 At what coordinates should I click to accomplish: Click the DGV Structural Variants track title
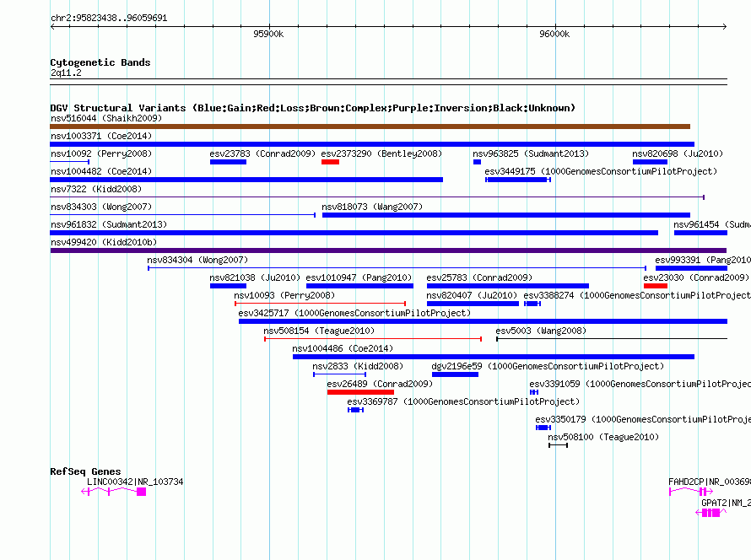coord(312,108)
